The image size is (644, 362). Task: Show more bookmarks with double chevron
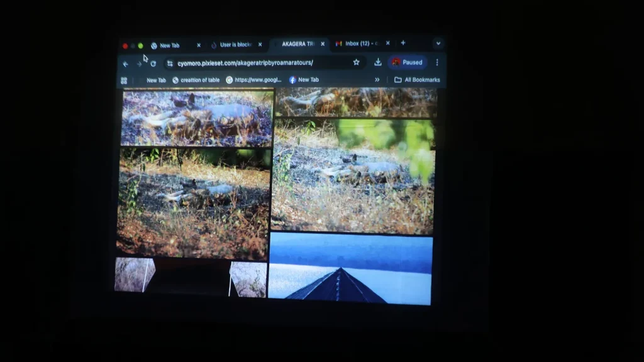coord(377,80)
